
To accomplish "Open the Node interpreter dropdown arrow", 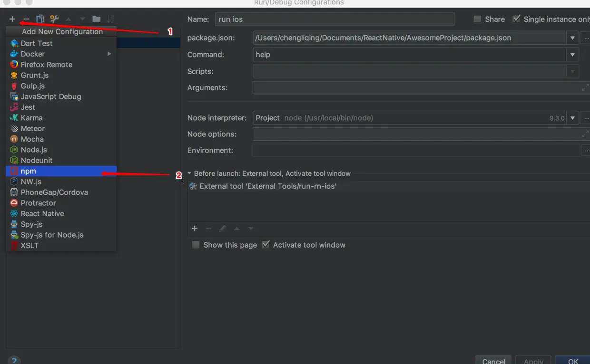I will (x=572, y=118).
